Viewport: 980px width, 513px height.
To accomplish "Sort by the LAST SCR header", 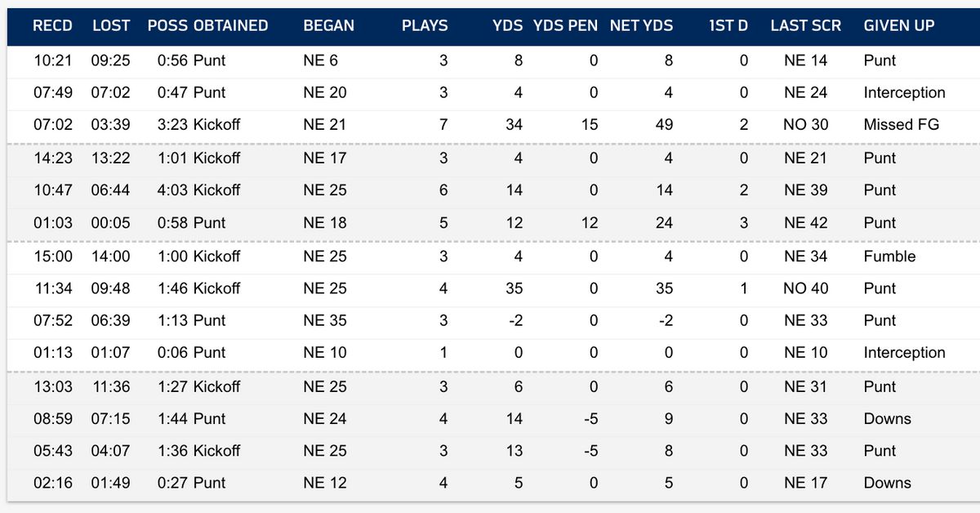I will tap(805, 25).
